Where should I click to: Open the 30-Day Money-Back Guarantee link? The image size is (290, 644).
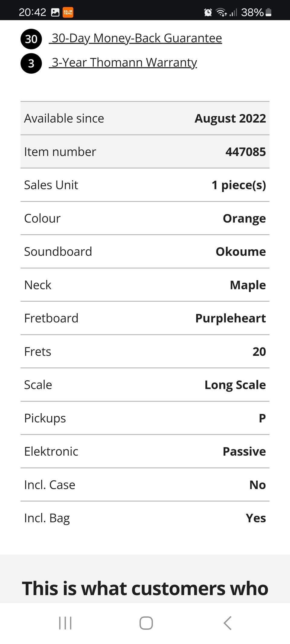click(135, 38)
